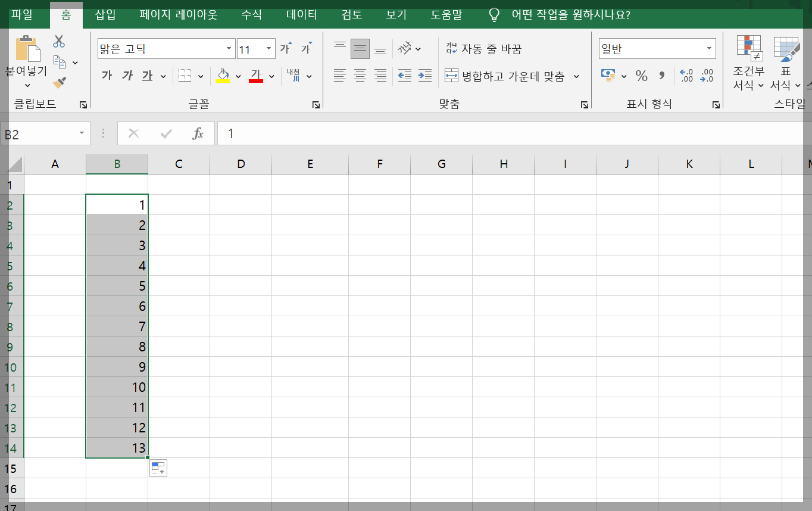Open the font size dropdown
This screenshot has height=511, width=812.
(270, 48)
